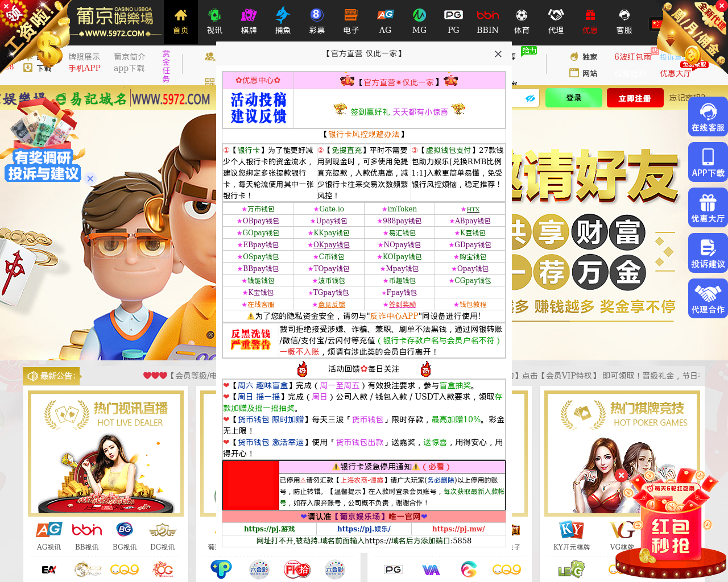Open the 视讯 live video nav item

click(214, 22)
